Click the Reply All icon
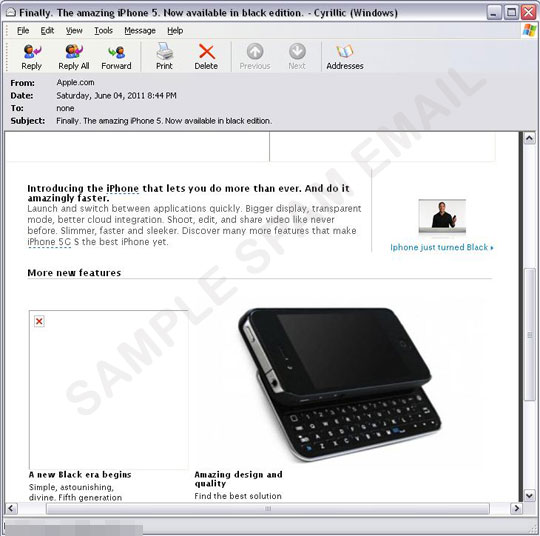Screen dimensions: 540x536 point(74,56)
